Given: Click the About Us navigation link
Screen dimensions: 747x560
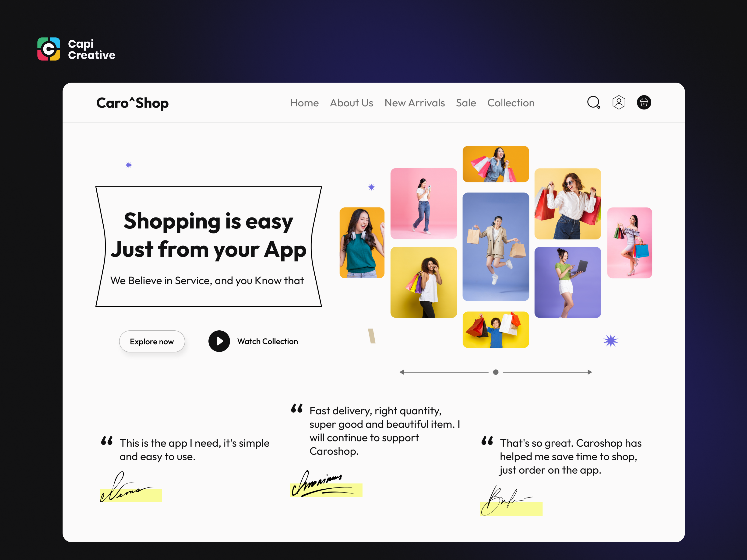Looking at the screenshot, I should tap(351, 103).
